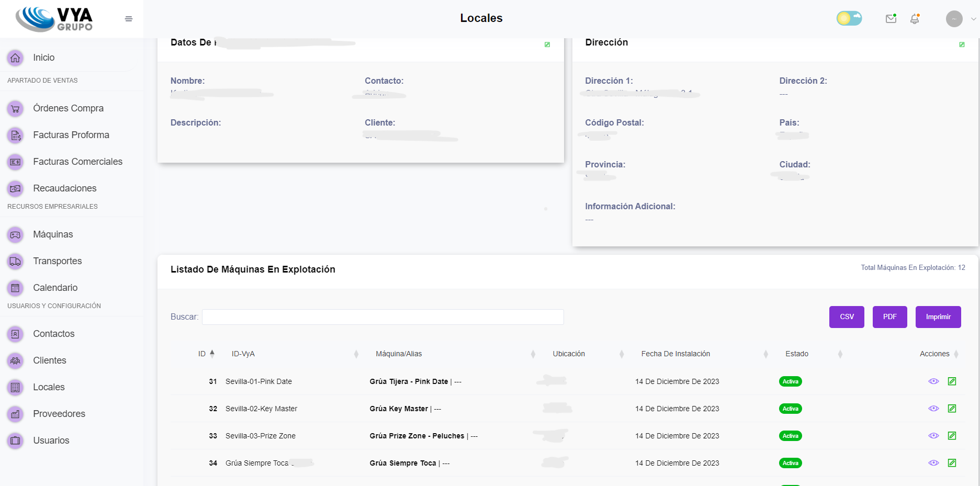Open the notifications bell
The image size is (980, 486).
pyautogui.click(x=915, y=18)
